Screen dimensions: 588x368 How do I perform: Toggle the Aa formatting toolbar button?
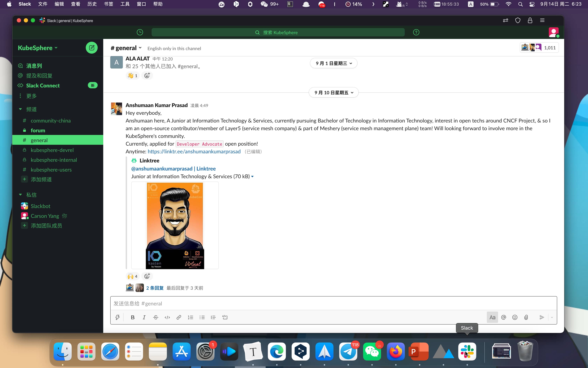[x=492, y=317]
